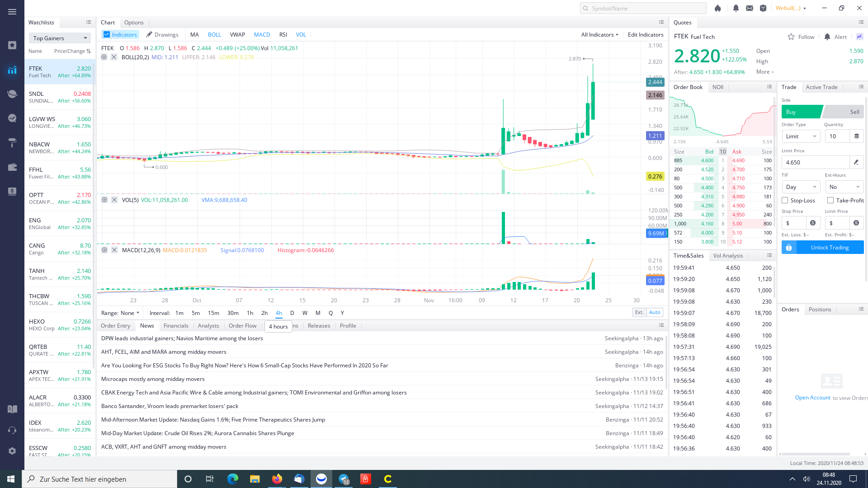868x488 pixels.
Task: Open the Markets planet icon in sidebar
Action: click(x=12, y=94)
